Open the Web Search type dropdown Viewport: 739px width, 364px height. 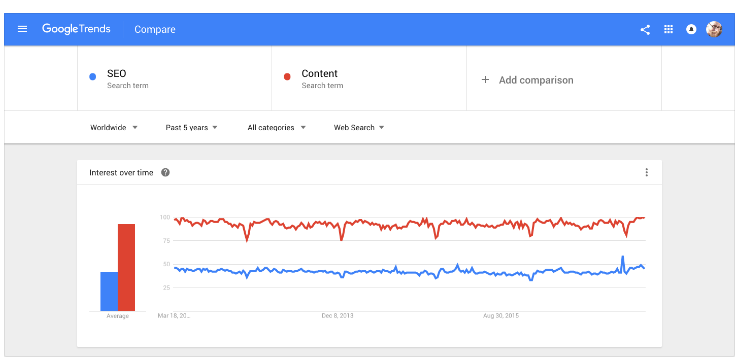[359, 127]
